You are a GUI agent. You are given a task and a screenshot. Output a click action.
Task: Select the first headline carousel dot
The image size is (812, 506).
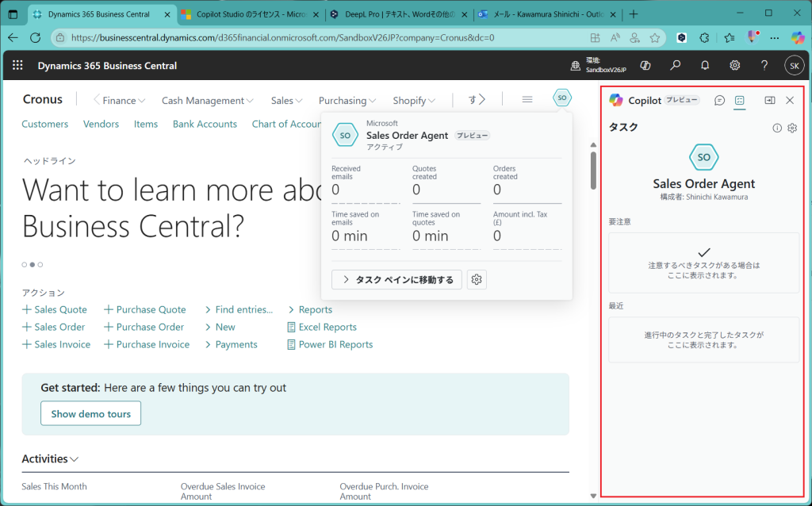pyautogui.click(x=25, y=265)
